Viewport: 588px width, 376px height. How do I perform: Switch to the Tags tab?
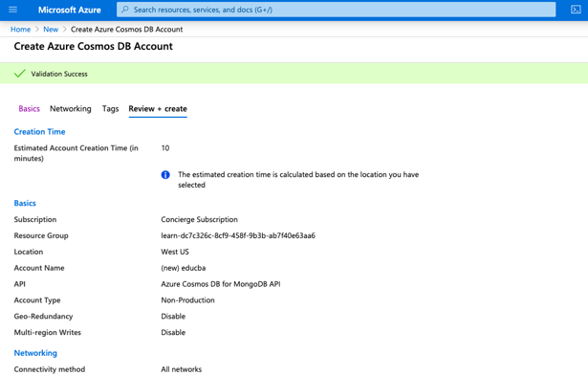click(110, 109)
